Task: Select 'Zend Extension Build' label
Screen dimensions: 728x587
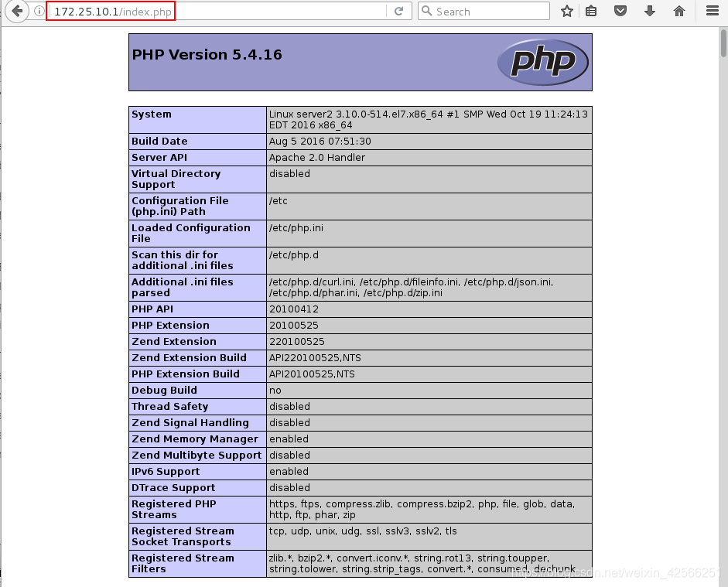Action: tap(189, 358)
